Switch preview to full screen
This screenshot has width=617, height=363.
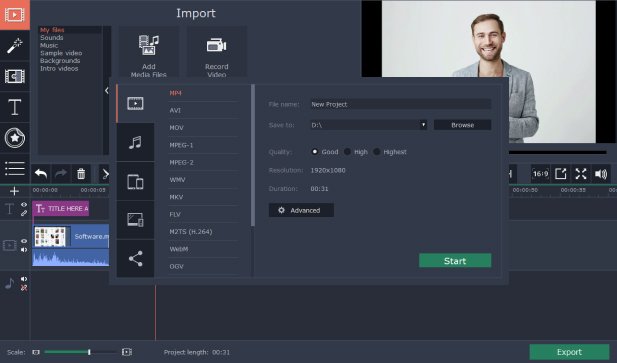(x=581, y=174)
